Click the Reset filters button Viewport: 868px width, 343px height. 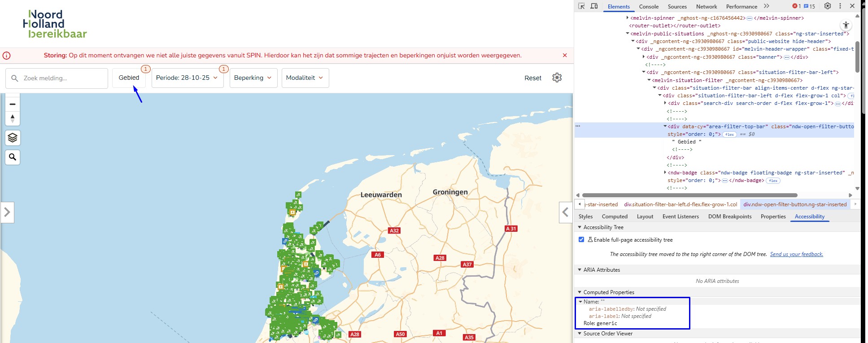(532, 78)
